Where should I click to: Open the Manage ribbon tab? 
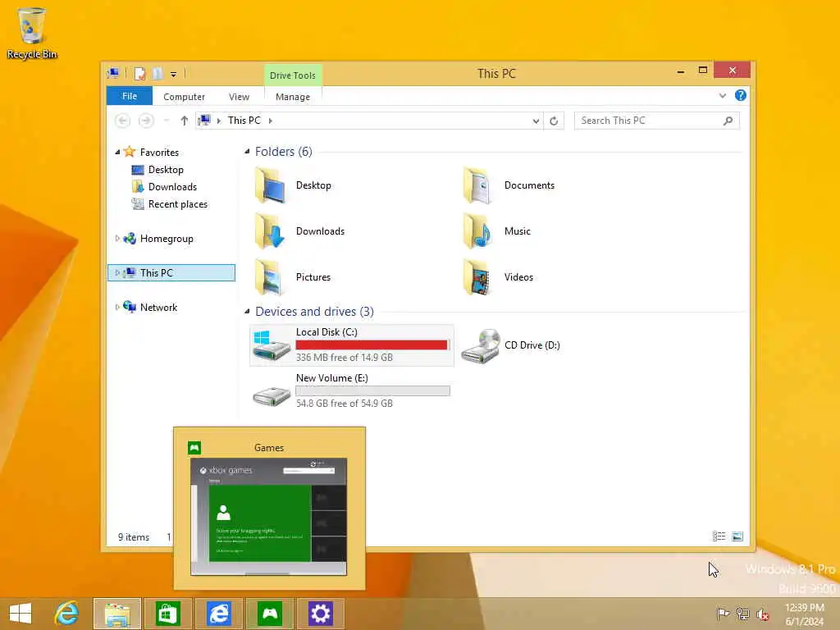tap(293, 97)
